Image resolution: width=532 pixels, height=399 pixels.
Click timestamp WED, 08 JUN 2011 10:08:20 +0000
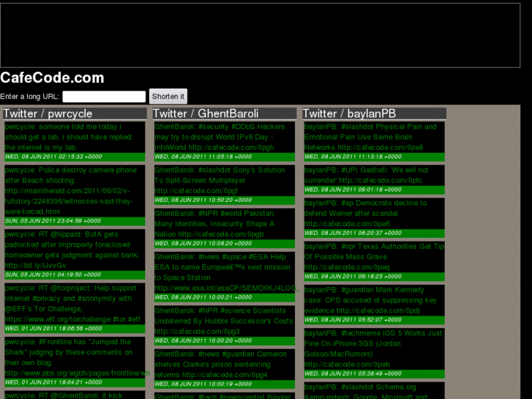(203, 244)
